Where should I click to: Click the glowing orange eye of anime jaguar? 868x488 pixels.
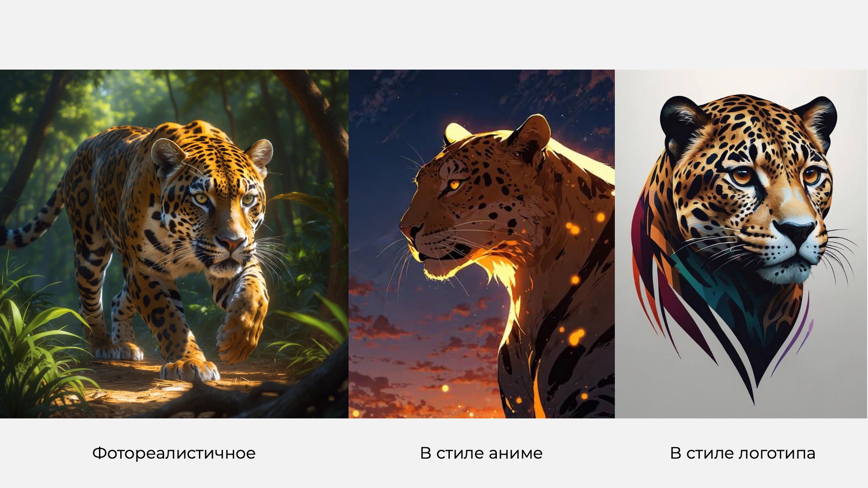pos(454,184)
